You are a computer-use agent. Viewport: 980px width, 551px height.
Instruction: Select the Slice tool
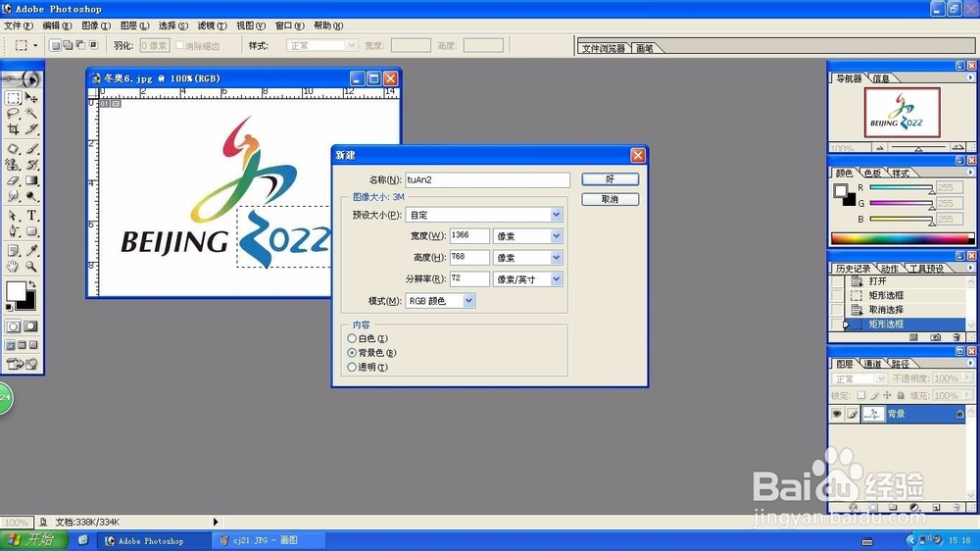point(31,129)
